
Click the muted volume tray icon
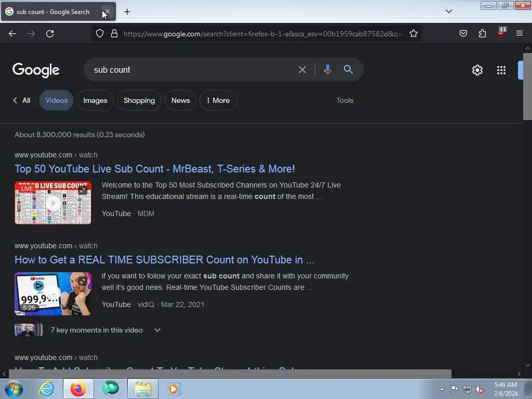[x=480, y=389]
